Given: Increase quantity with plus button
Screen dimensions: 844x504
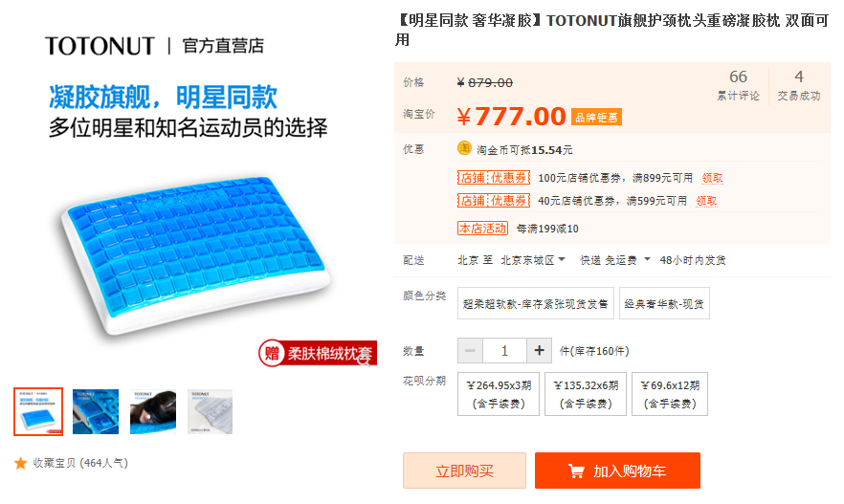Looking at the screenshot, I should tap(539, 351).
